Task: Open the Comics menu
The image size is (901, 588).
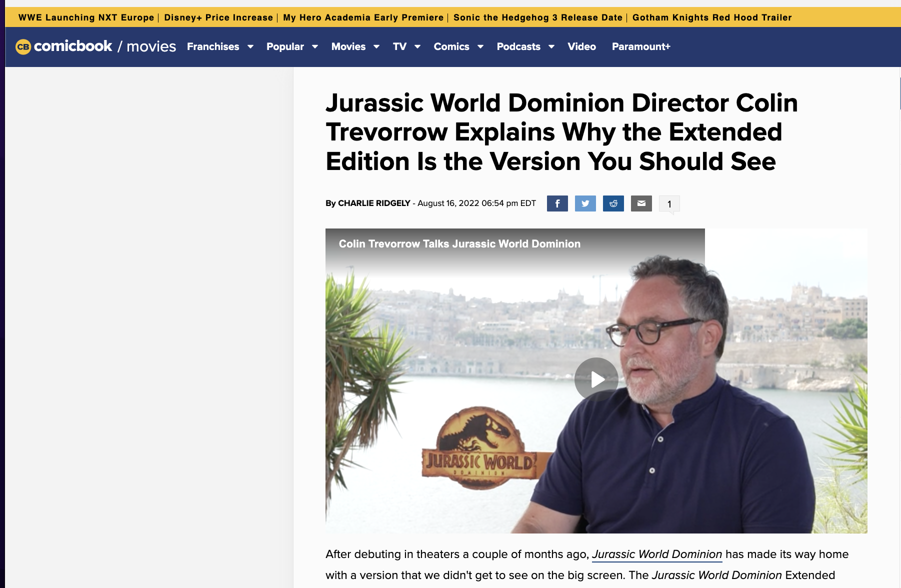Action: (x=451, y=46)
